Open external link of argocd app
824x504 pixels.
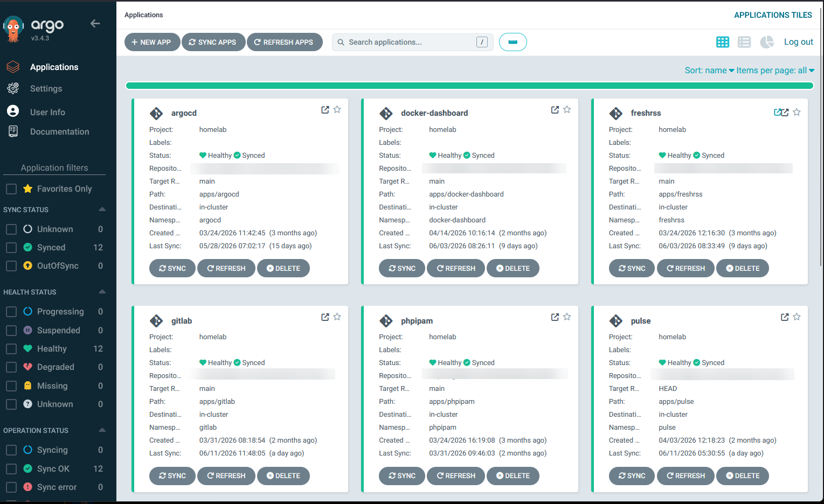(x=325, y=110)
